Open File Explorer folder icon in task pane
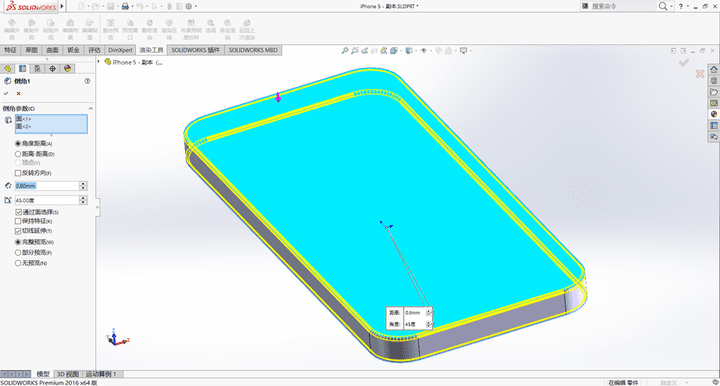 coord(714,92)
